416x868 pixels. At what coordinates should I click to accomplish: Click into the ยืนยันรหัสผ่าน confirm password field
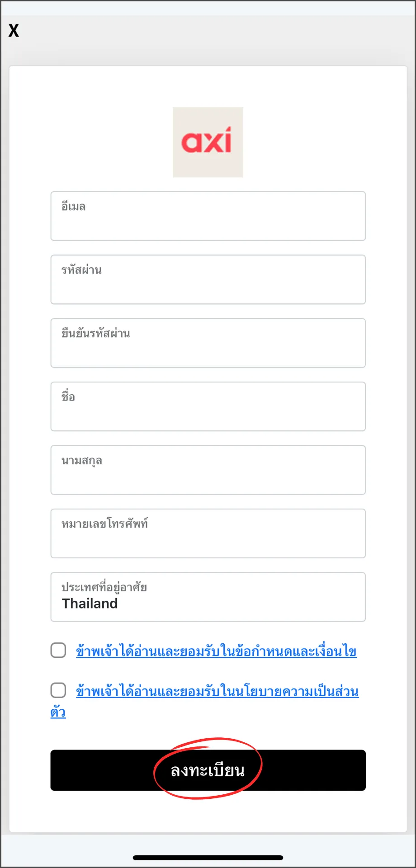click(208, 343)
